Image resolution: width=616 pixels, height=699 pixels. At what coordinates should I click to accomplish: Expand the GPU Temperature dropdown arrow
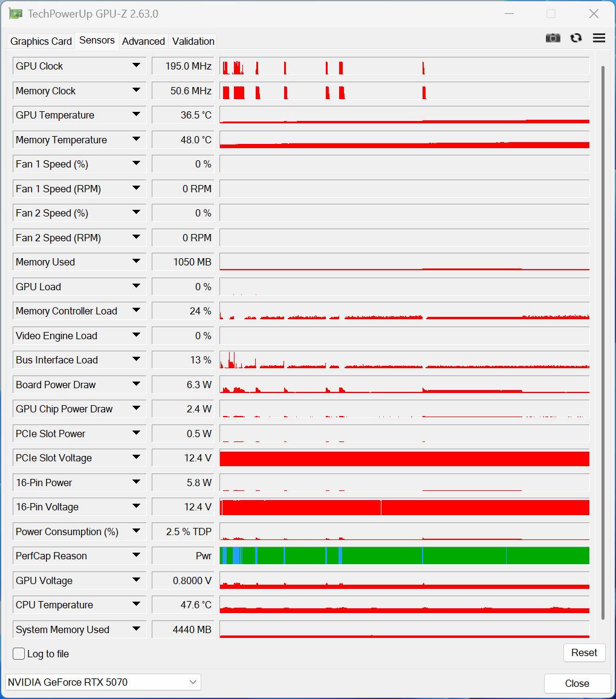[137, 114]
